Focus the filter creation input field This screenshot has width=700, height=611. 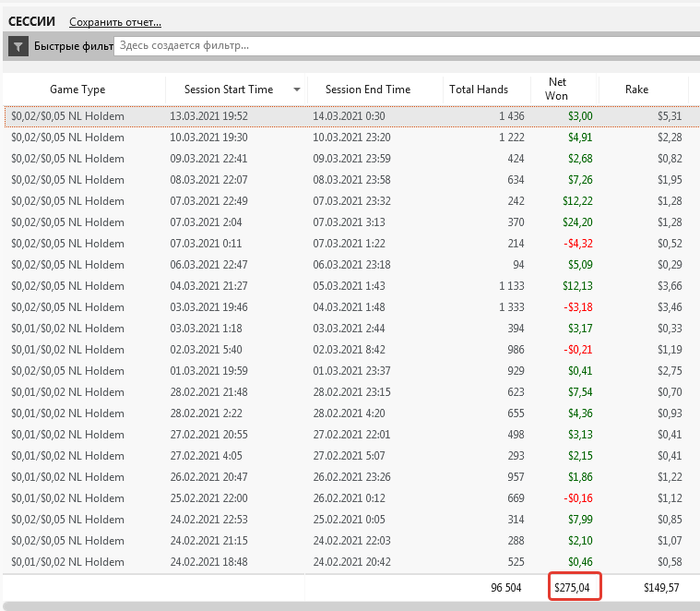[x=407, y=46]
